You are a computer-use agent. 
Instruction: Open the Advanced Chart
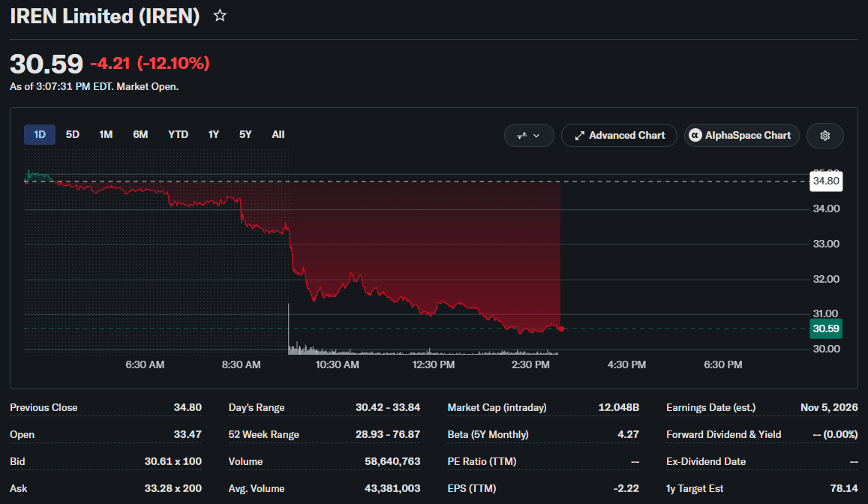click(x=619, y=136)
